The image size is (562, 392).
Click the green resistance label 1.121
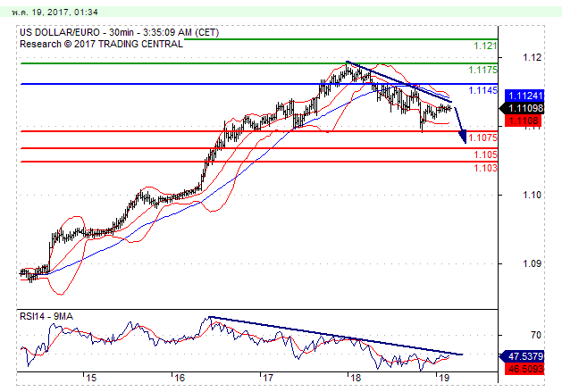[x=485, y=46]
